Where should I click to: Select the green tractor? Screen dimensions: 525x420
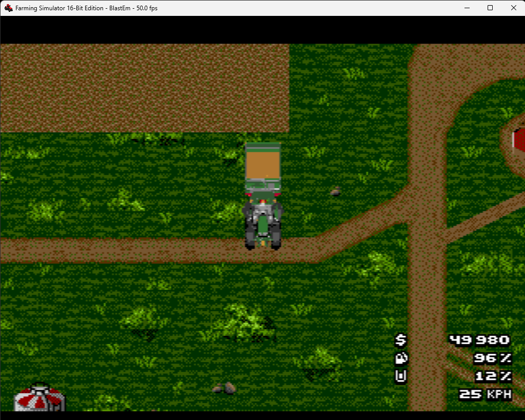(x=263, y=221)
